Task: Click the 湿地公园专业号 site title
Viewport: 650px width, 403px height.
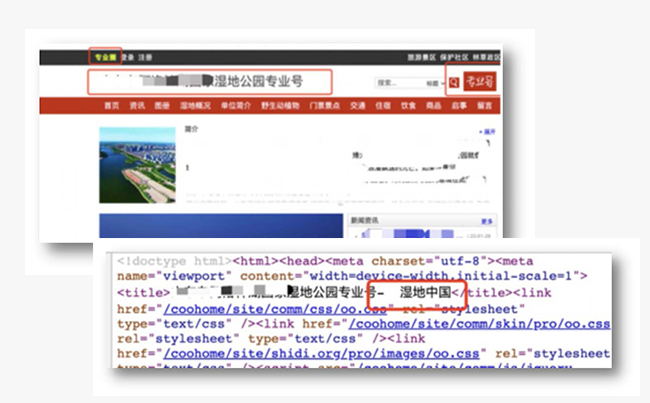Action: (x=258, y=81)
